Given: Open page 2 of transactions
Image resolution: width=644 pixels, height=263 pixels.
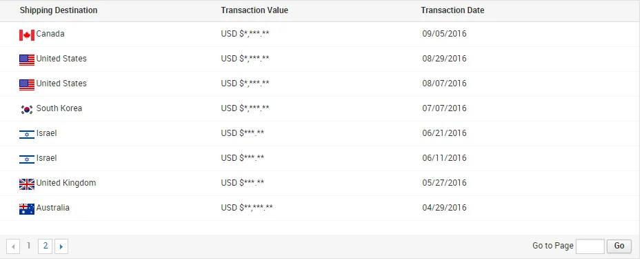Looking at the screenshot, I should tap(46, 246).
